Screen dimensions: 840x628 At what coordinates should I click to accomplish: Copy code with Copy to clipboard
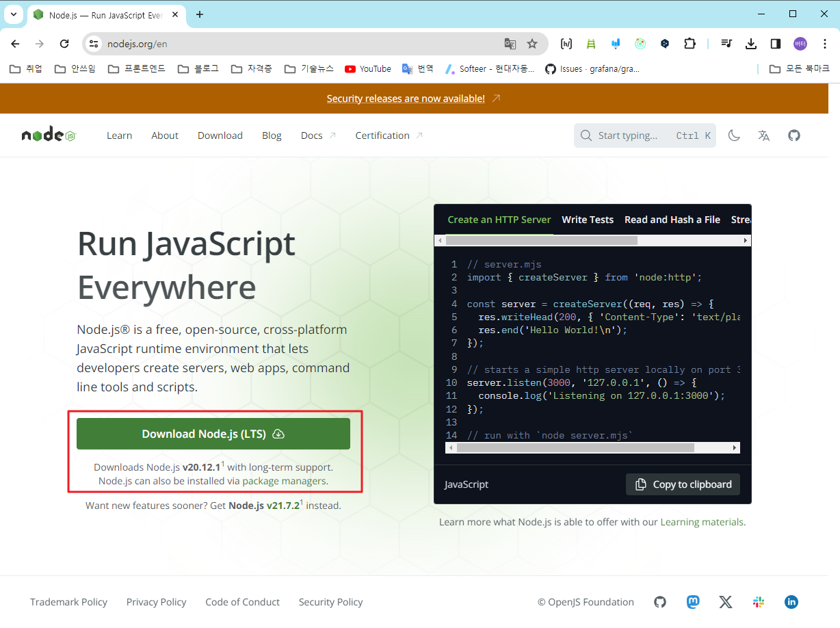pos(683,484)
